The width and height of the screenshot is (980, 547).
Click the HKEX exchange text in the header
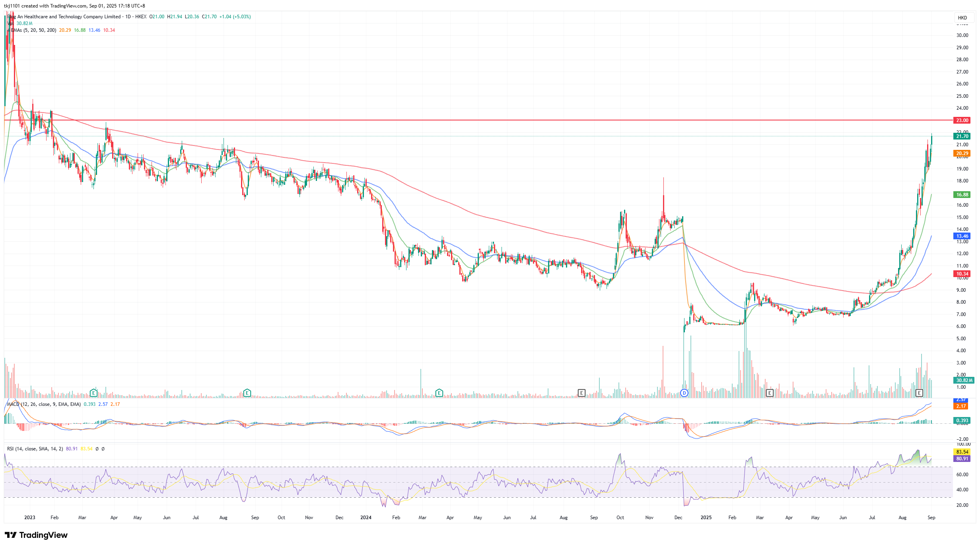click(141, 17)
